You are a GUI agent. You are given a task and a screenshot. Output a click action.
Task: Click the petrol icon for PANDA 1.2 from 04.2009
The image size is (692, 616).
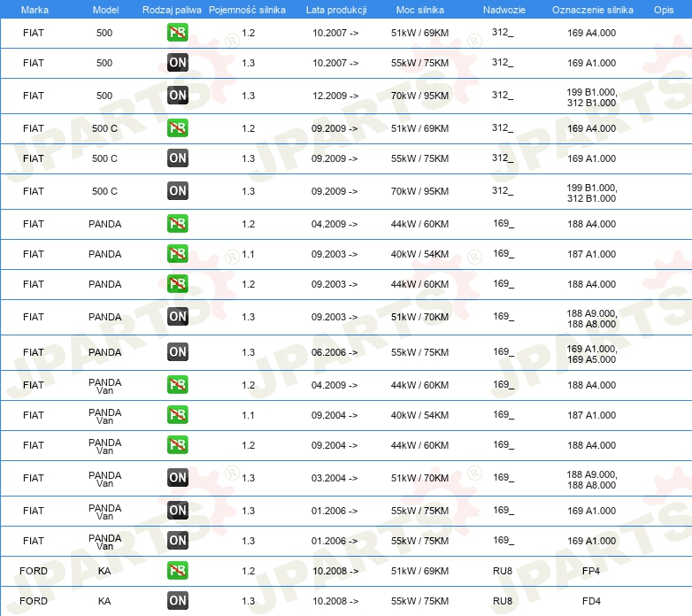[177, 223]
